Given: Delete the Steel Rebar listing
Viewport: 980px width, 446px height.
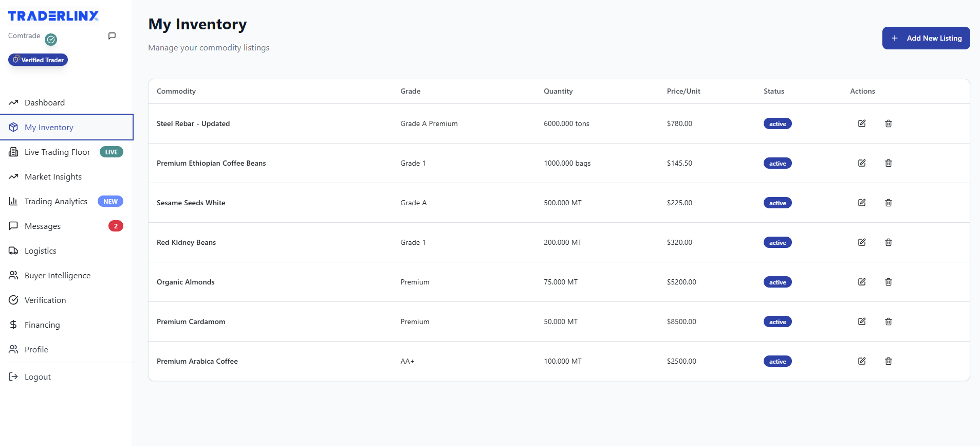Looking at the screenshot, I should 888,123.
